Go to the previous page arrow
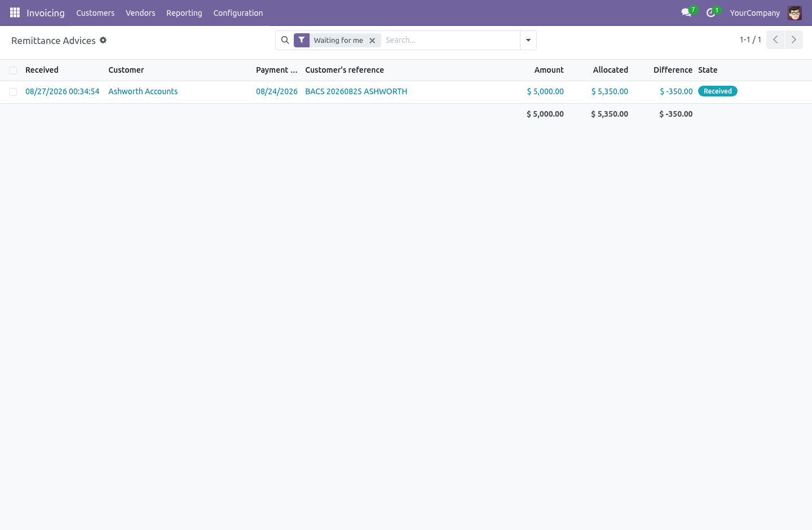Screen dimensions: 812x530 point(775,39)
